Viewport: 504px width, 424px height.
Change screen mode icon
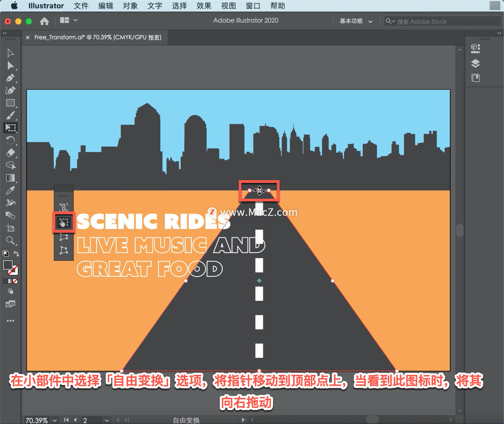point(10,304)
